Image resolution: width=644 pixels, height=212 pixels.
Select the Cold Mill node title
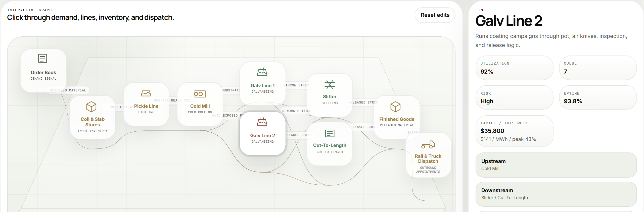tap(200, 106)
